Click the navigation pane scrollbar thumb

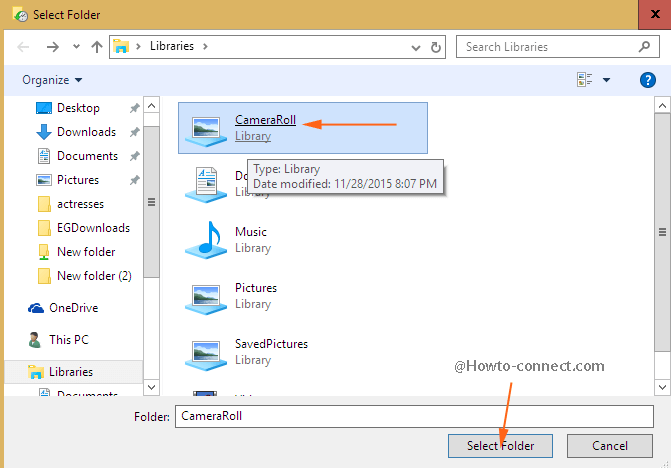151,202
